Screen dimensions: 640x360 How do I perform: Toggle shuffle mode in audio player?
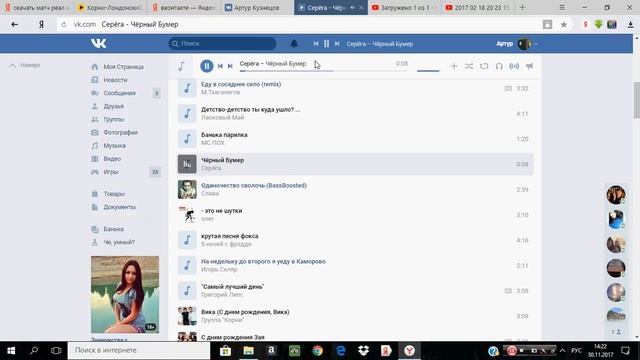[x=469, y=66]
